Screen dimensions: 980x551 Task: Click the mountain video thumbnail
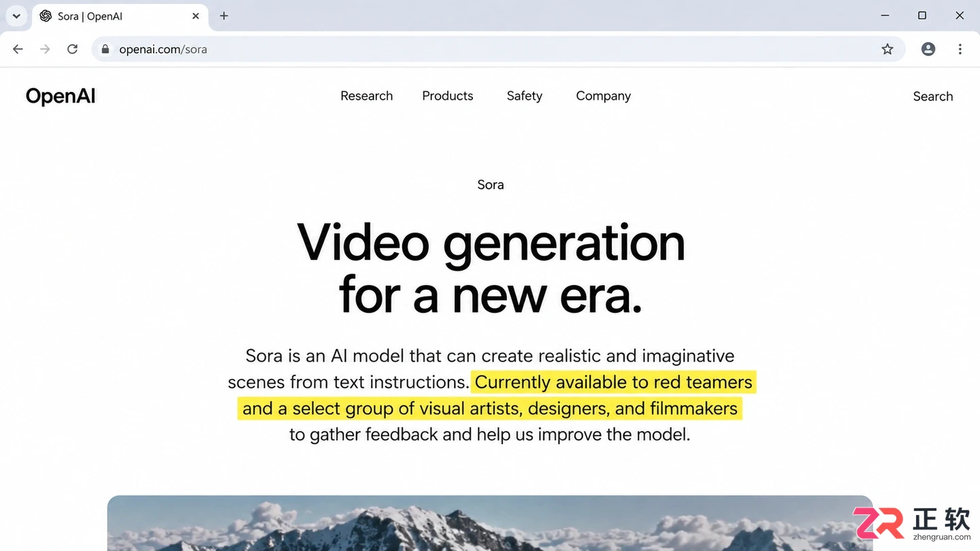pyautogui.click(x=490, y=523)
